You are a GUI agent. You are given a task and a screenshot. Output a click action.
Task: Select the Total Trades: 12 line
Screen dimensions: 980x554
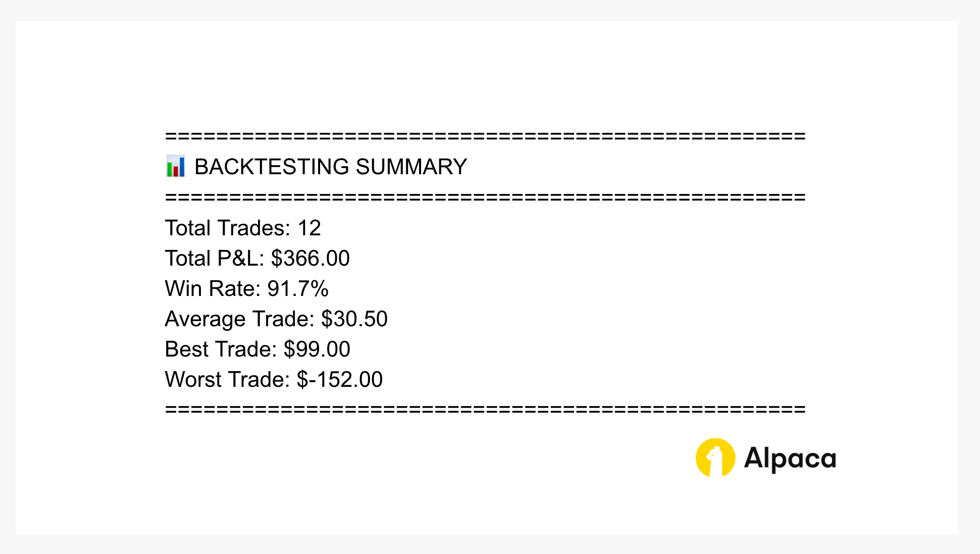tap(243, 228)
